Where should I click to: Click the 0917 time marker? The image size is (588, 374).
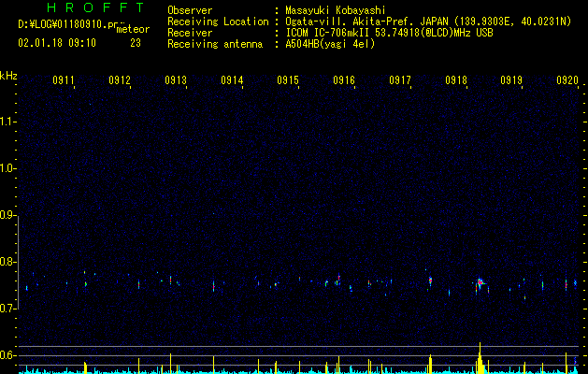click(x=400, y=80)
